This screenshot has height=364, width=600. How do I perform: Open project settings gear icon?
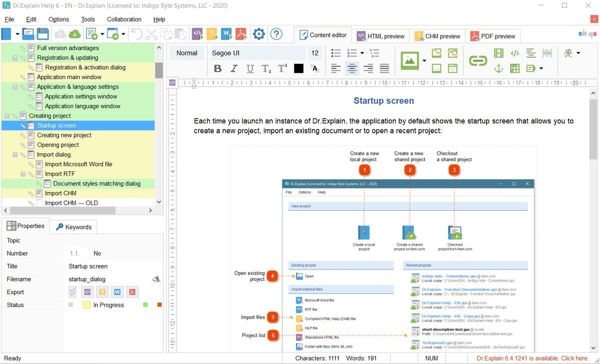(258, 34)
